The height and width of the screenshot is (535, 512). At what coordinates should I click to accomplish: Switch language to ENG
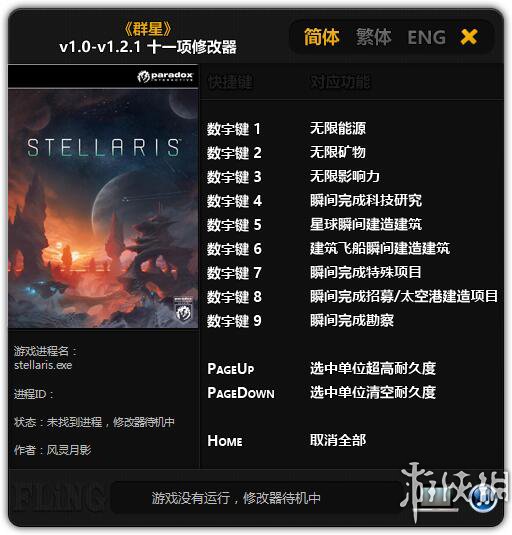click(427, 37)
